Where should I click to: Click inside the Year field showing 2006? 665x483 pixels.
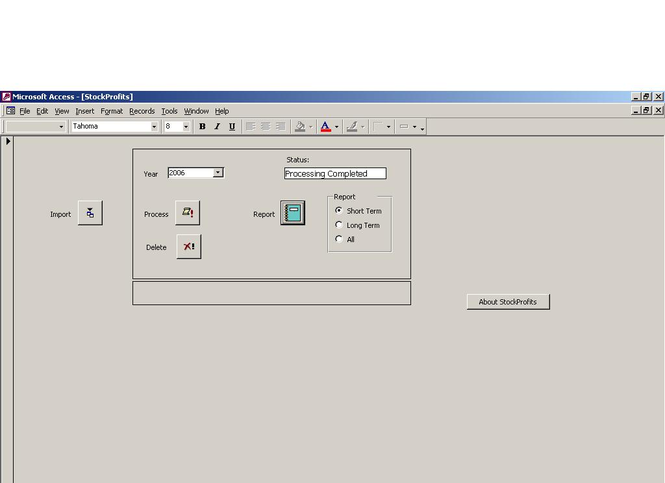tap(190, 173)
